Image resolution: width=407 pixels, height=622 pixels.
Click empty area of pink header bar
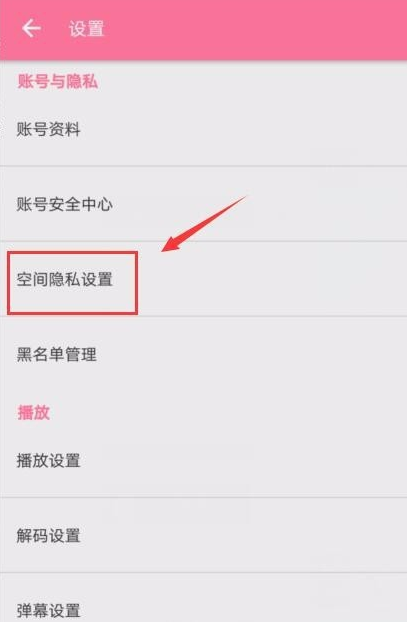click(x=254, y=30)
